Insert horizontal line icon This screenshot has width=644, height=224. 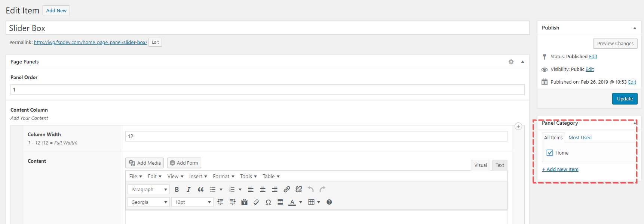[280, 202]
